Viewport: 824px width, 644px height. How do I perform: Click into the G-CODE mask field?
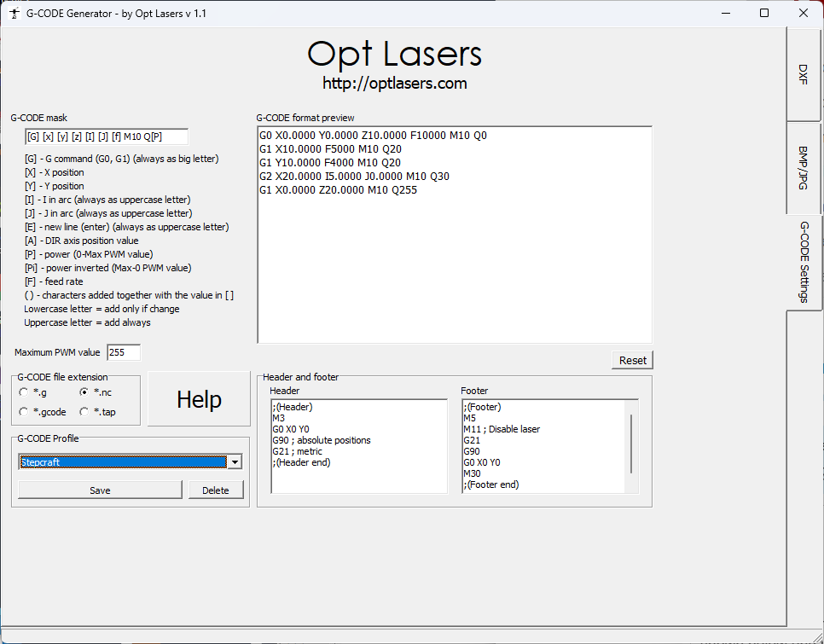tap(106, 137)
